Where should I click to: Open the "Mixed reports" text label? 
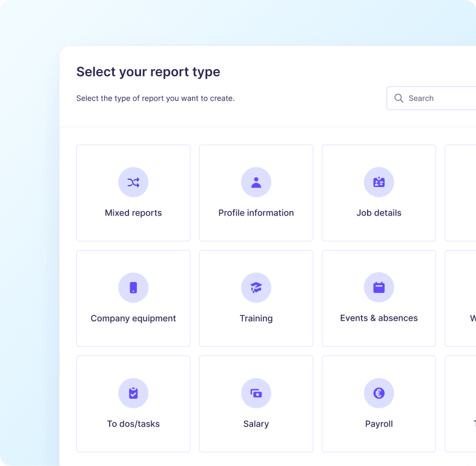click(133, 213)
